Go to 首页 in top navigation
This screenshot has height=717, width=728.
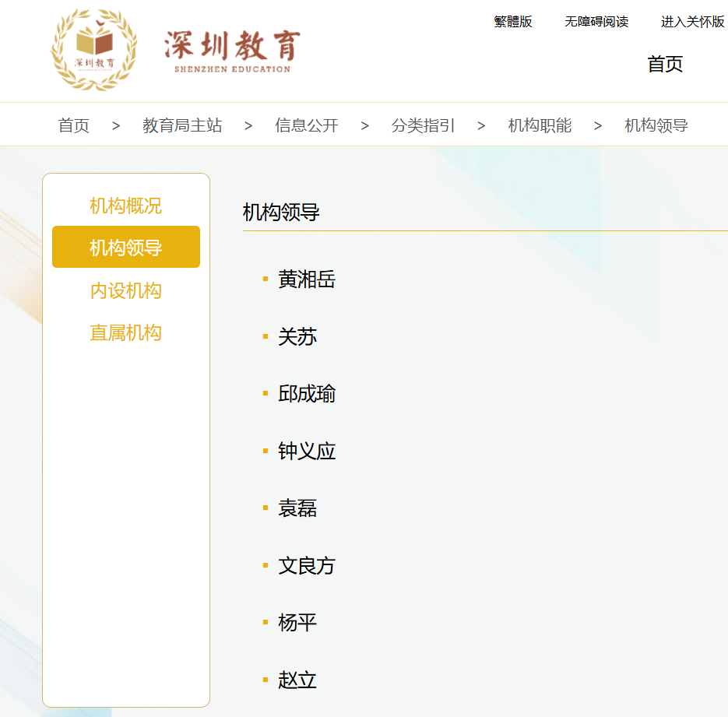pos(665,64)
